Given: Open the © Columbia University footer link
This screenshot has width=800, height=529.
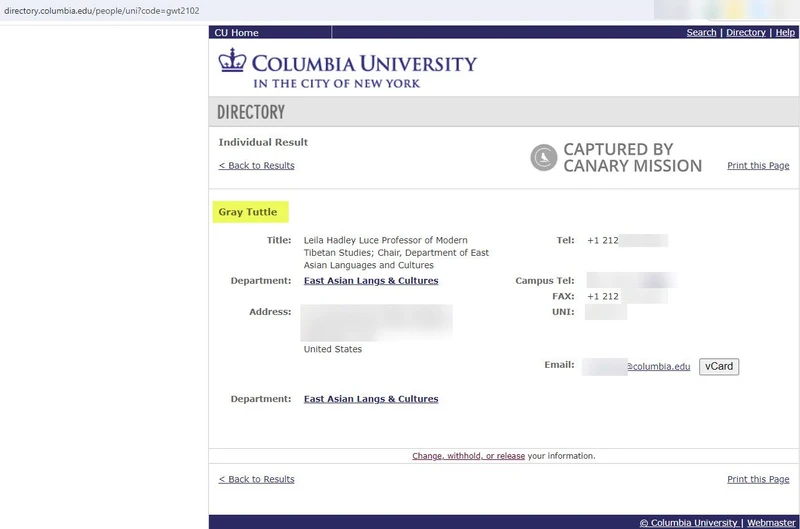Looking at the screenshot, I should click(689, 522).
